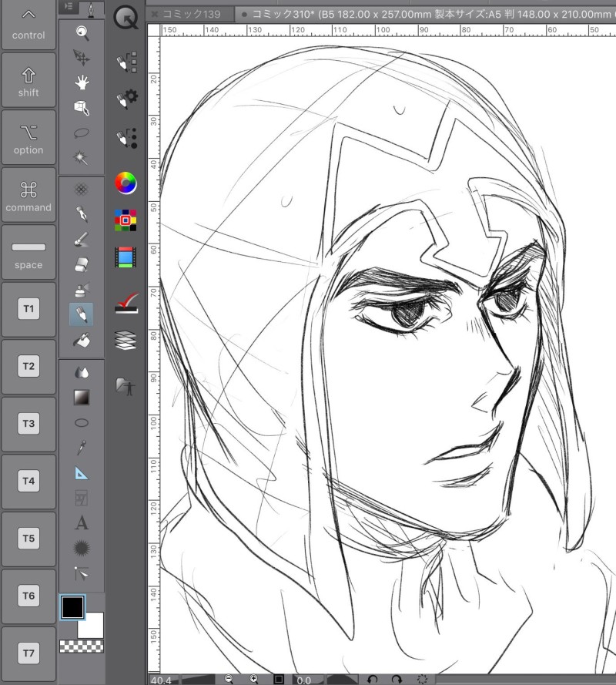Select the Brush tool
Image resolution: width=616 pixels, height=685 pixels.
tap(81, 240)
